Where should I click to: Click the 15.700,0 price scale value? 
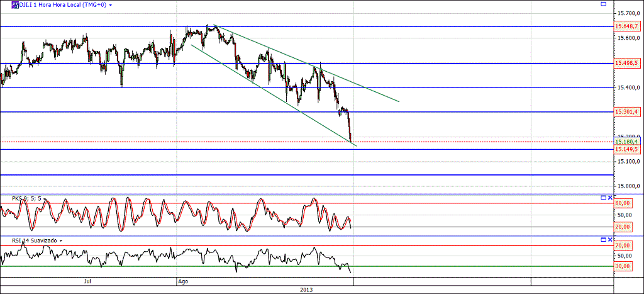(x=628, y=14)
